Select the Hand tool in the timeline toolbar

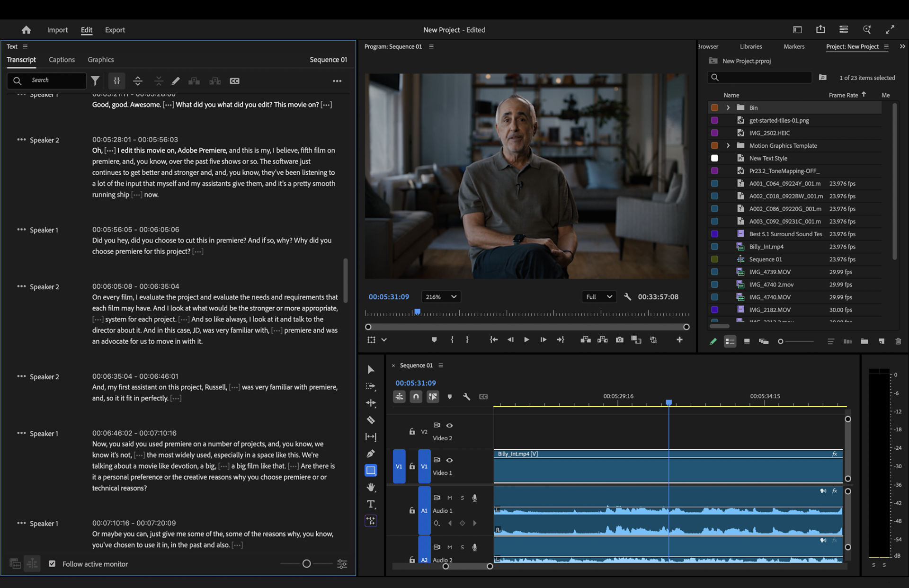[x=371, y=487]
